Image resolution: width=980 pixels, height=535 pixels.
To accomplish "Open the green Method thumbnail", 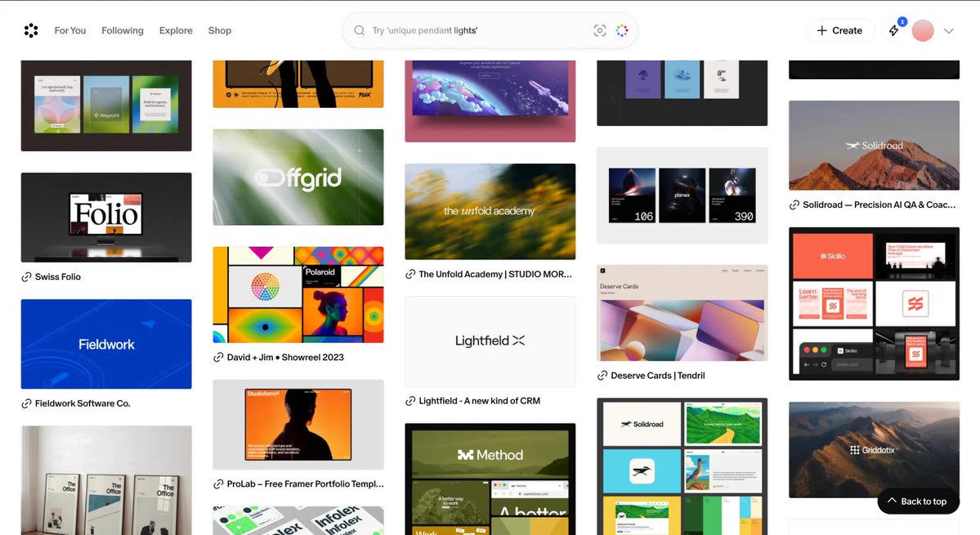I will [x=490, y=479].
